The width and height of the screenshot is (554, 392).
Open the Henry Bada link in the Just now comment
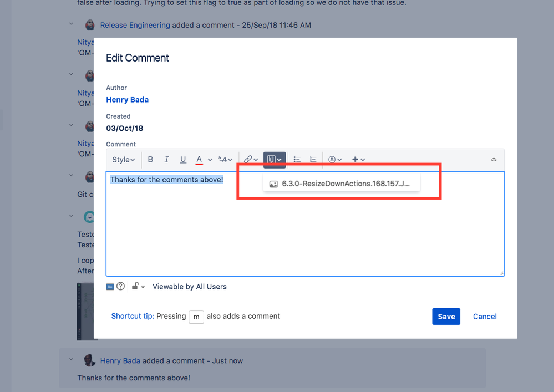[x=120, y=360]
